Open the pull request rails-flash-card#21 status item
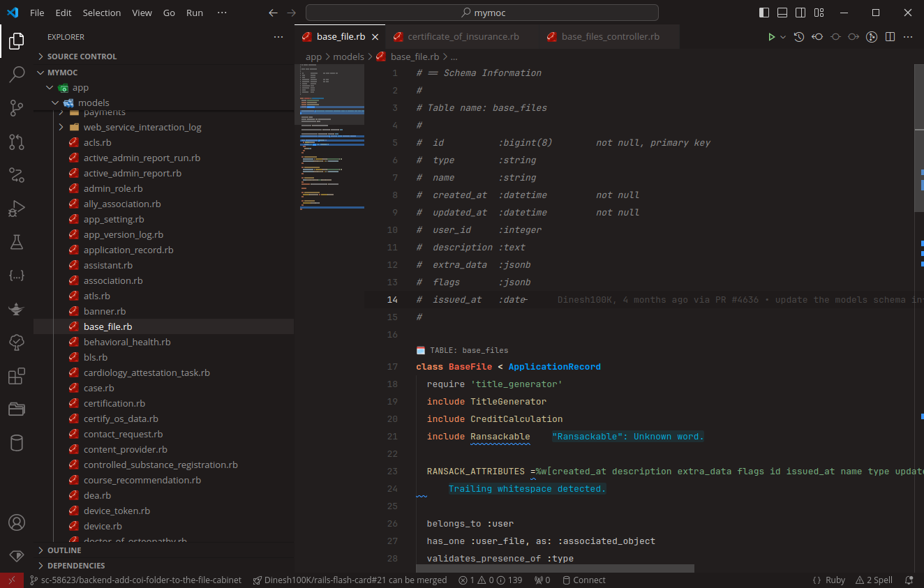This screenshot has height=588, width=924. click(350, 580)
